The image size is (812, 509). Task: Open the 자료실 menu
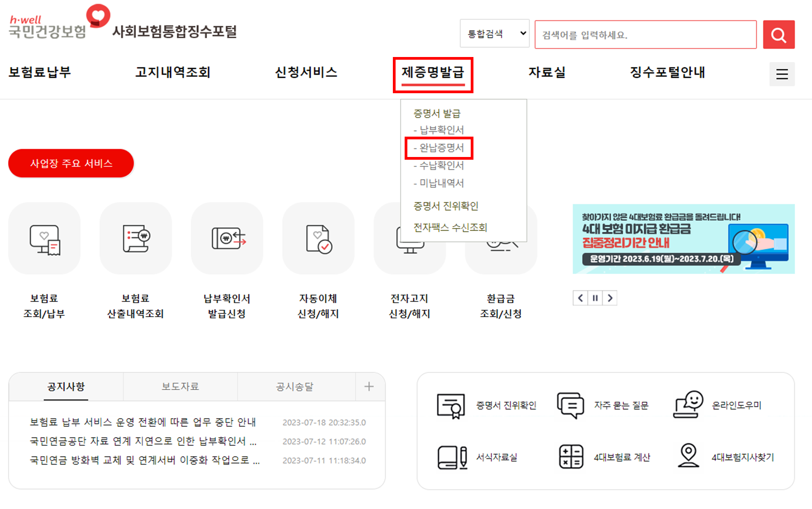[x=547, y=72]
